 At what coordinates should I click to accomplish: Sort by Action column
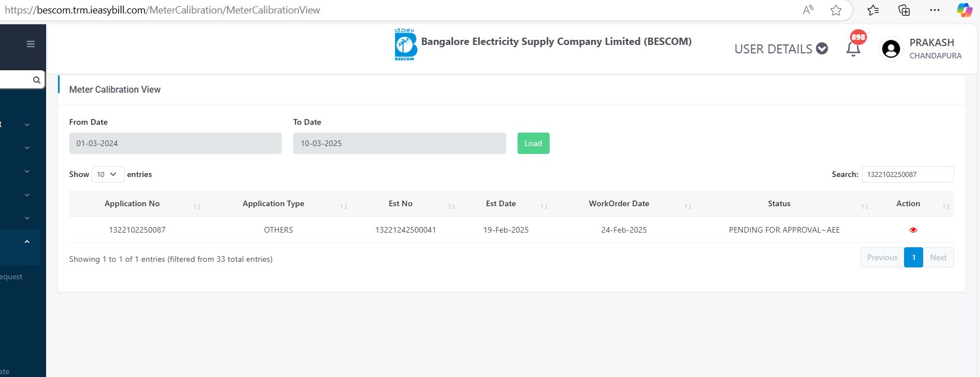point(914,203)
